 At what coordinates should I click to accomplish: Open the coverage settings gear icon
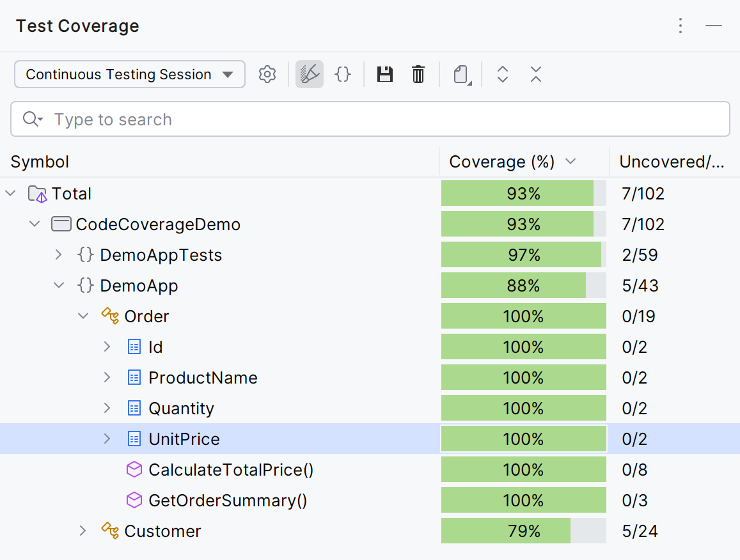point(267,74)
